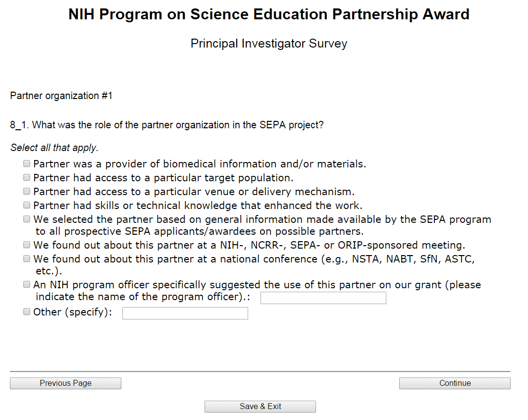Tick 'access to a particular target population'
The height and width of the screenshot is (420, 528).
pyautogui.click(x=27, y=177)
